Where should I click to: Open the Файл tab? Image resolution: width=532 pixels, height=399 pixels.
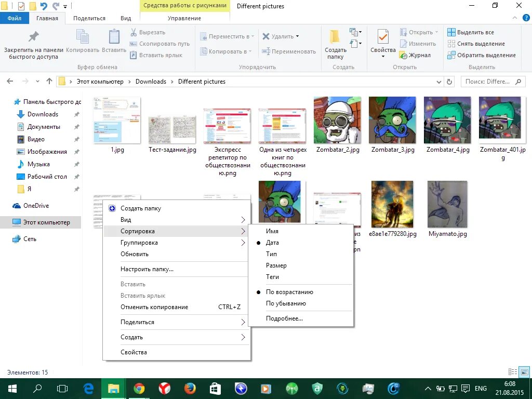(15, 18)
